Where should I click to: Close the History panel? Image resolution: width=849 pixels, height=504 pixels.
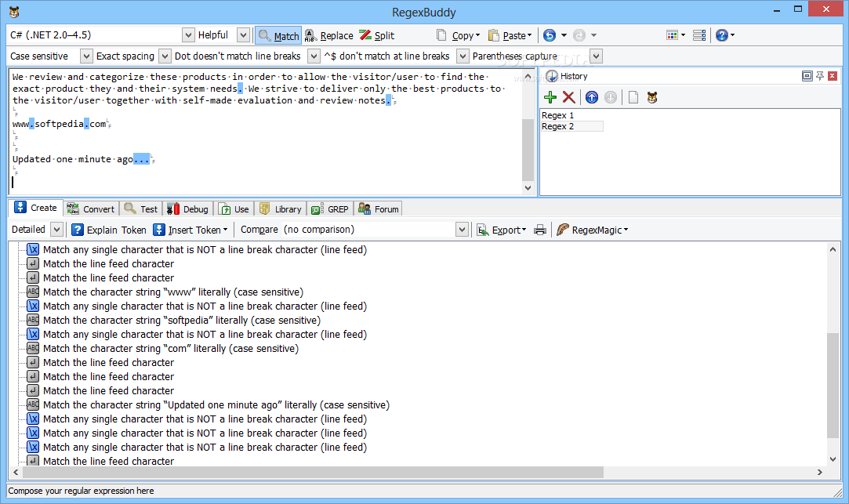(833, 76)
